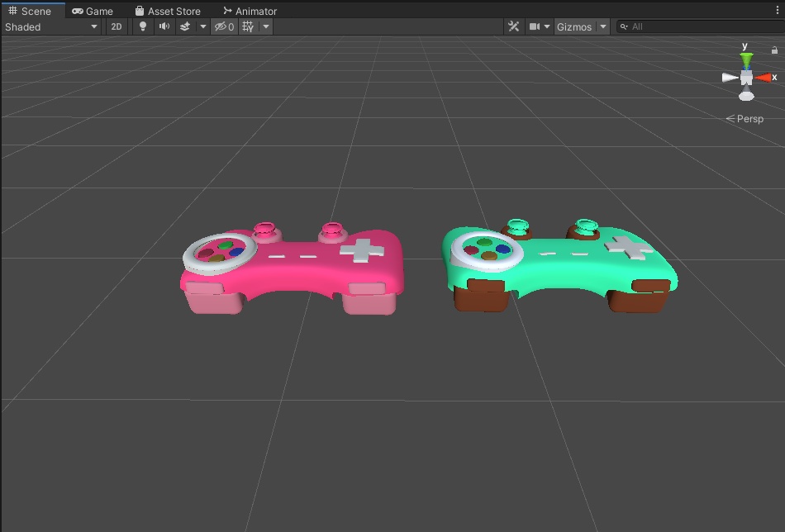Viewport: 785px width, 532px height.
Task: Open the grid settings dropdown arrow
Action: tap(266, 26)
